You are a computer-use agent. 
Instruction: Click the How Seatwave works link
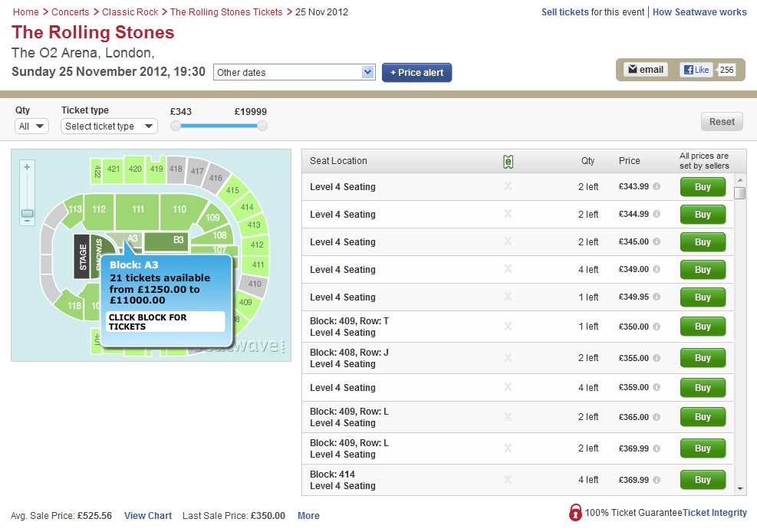(699, 12)
